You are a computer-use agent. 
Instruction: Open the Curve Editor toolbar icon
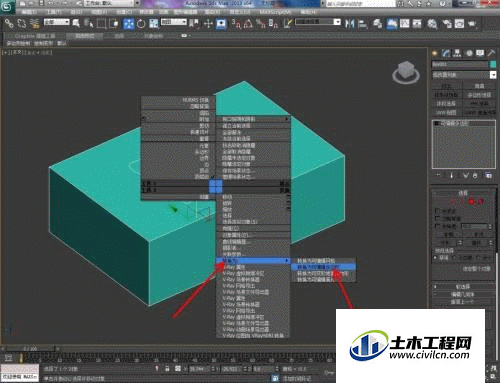[405, 23]
